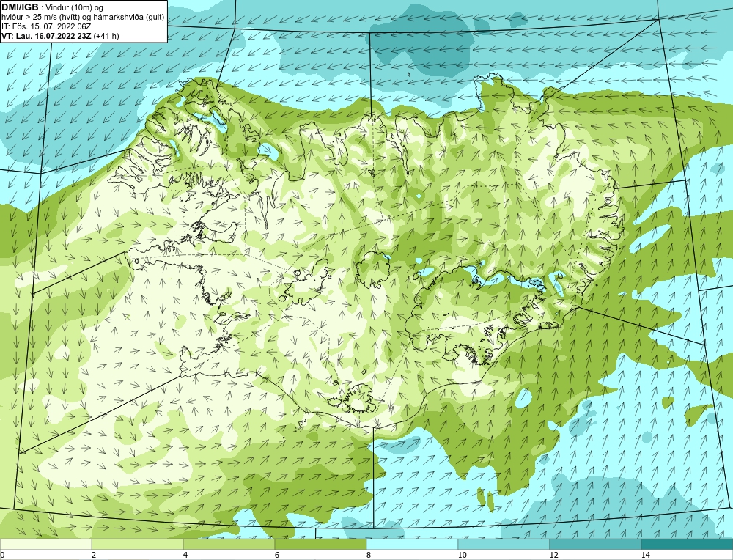Viewport: 733px width, 560px height.
Task: Click the scale label '10'
Action: coord(463,555)
